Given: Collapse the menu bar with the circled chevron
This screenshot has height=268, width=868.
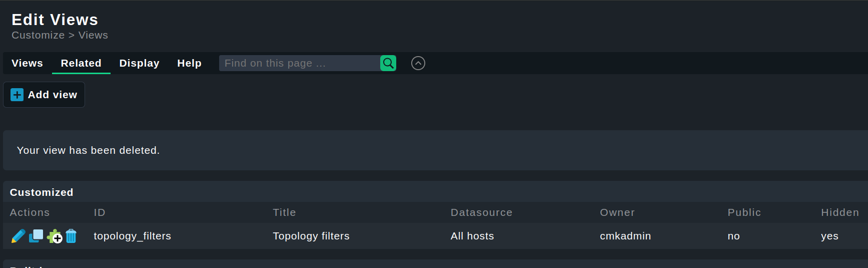Looking at the screenshot, I should pyautogui.click(x=418, y=63).
